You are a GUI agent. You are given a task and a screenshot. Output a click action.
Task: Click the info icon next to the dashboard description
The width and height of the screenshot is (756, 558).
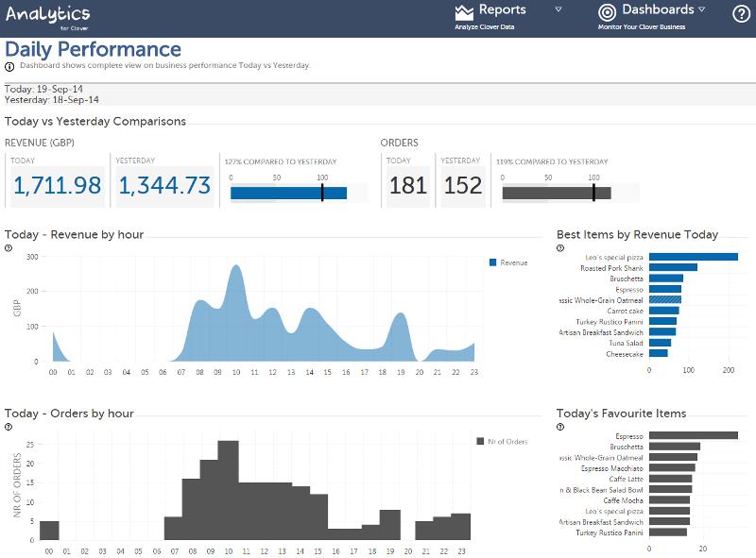click(x=9, y=67)
